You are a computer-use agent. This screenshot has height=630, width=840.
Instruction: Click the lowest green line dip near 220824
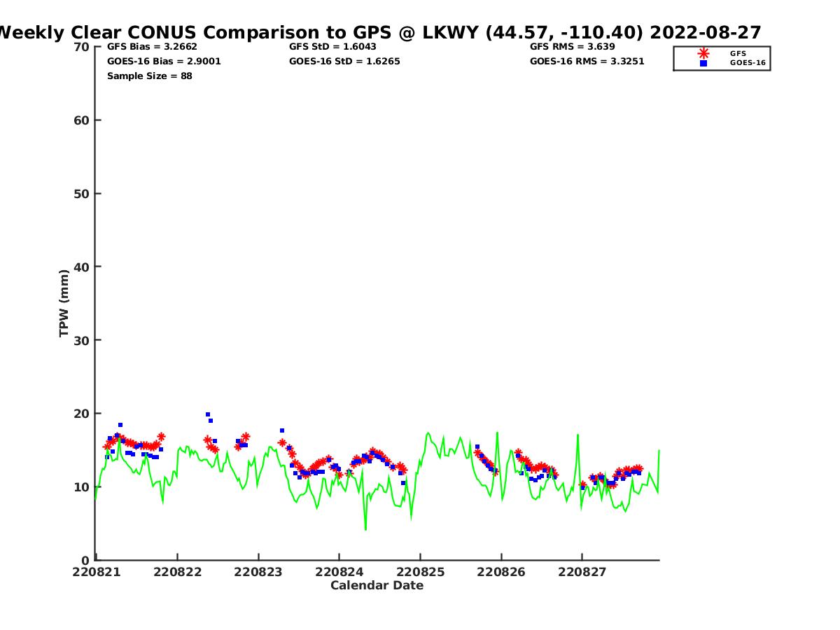(x=365, y=528)
